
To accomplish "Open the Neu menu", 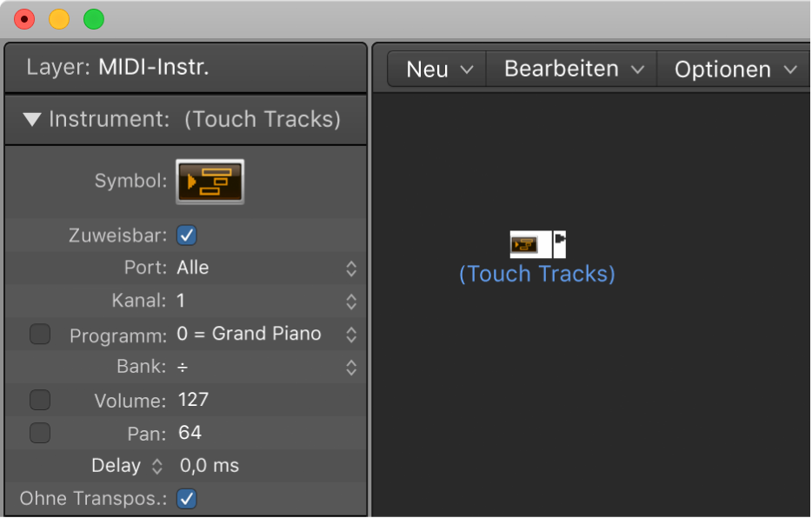I will [436, 69].
